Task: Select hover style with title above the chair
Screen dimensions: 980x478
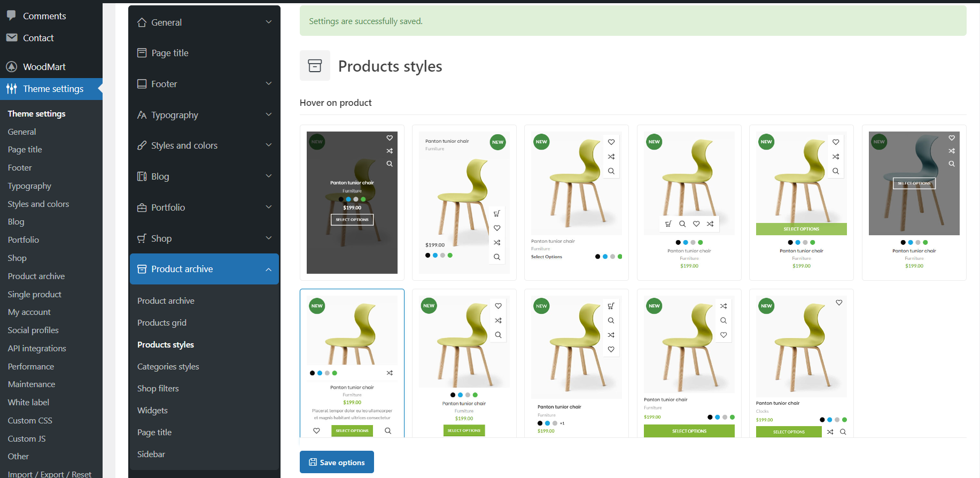Action: (464, 203)
